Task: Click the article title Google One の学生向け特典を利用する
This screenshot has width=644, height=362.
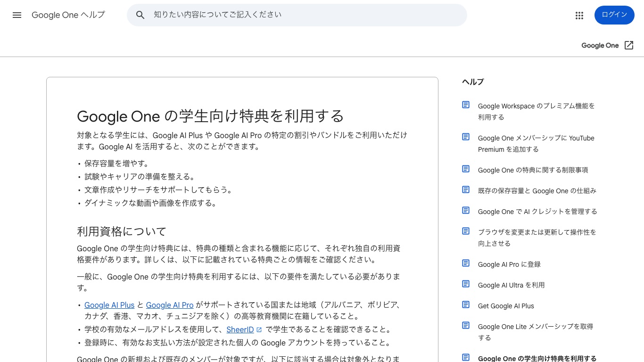Action: coord(210,116)
